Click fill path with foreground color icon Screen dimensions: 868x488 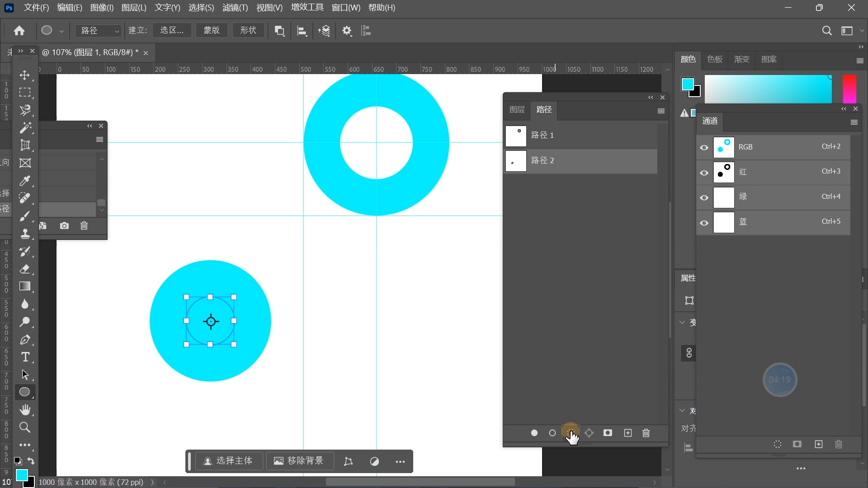click(534, 433)
